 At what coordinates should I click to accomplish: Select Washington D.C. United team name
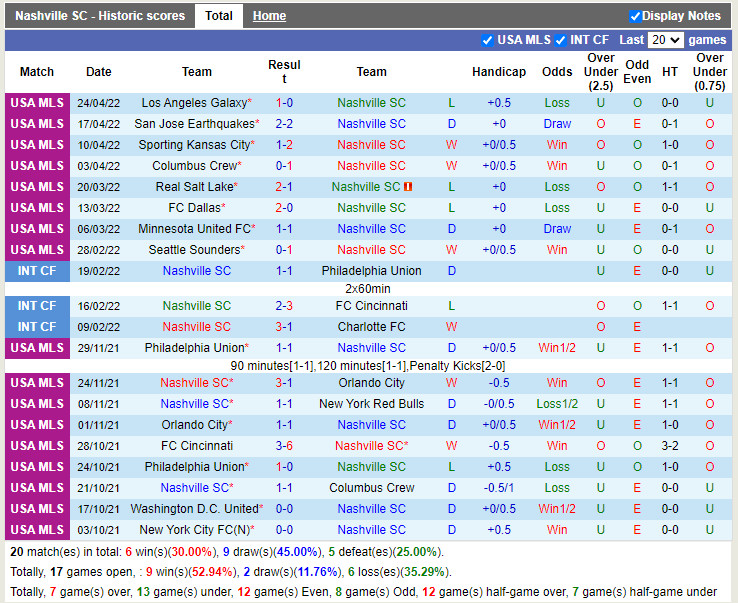194,509
